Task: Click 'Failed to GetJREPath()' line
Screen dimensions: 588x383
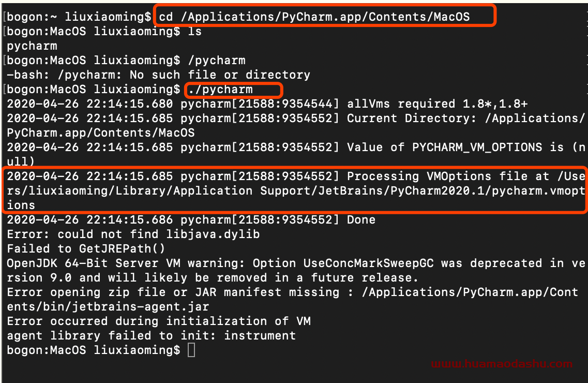Action: (86, 249)
